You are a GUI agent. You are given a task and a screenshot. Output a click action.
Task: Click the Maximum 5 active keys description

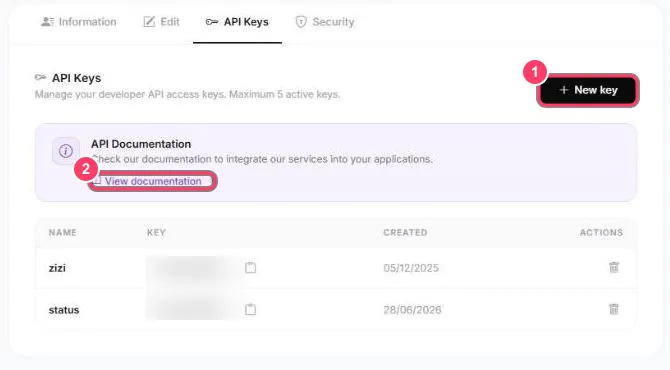[285, 94]
